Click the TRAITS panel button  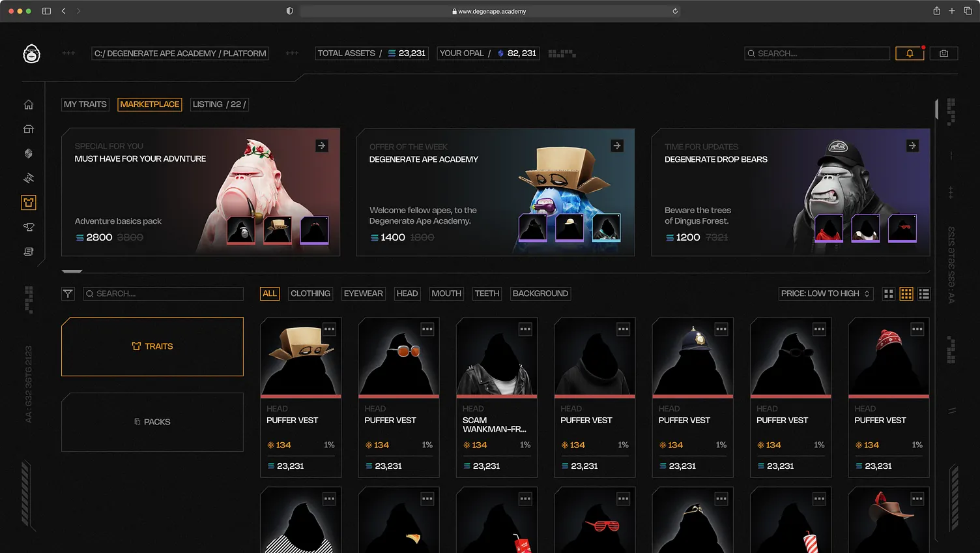coord(152,346)
